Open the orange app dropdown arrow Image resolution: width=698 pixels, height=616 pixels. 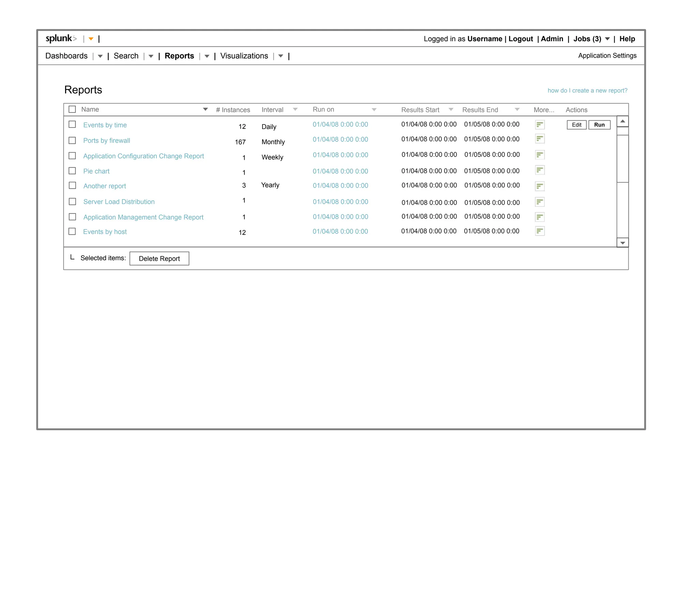91,39
